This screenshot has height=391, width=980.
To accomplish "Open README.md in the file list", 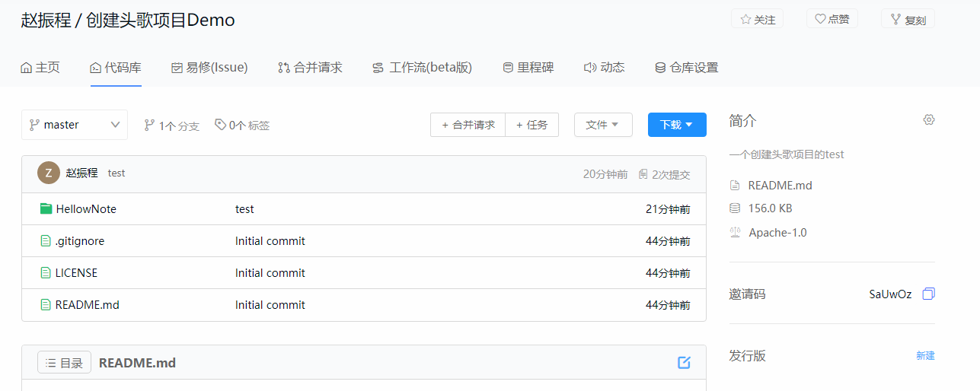I will [x=88, y=305].
